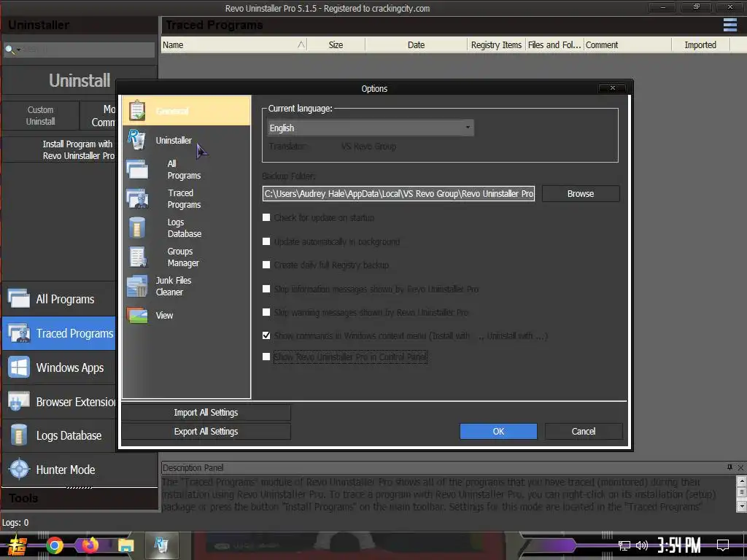Close the Options dialog with X
Viewport: 747px width, 560px height.
click(x=613, y=88)
